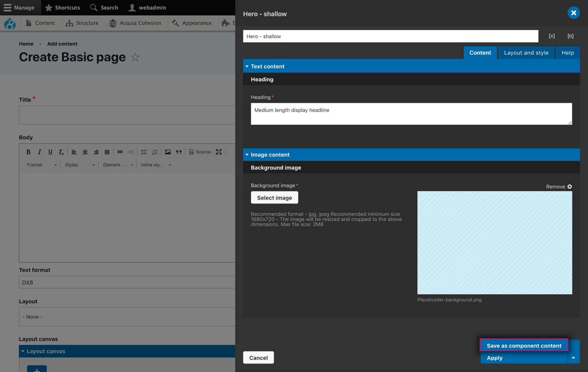Image resolution: width=588 pixels, height=372 pixels.
Task: Center text in Body editor
Action: point(85,152)
